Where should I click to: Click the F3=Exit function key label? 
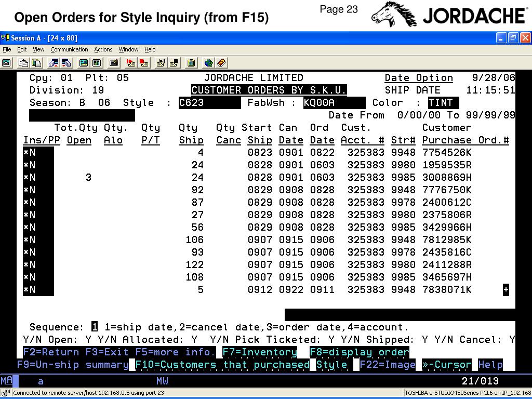[107, 352]
